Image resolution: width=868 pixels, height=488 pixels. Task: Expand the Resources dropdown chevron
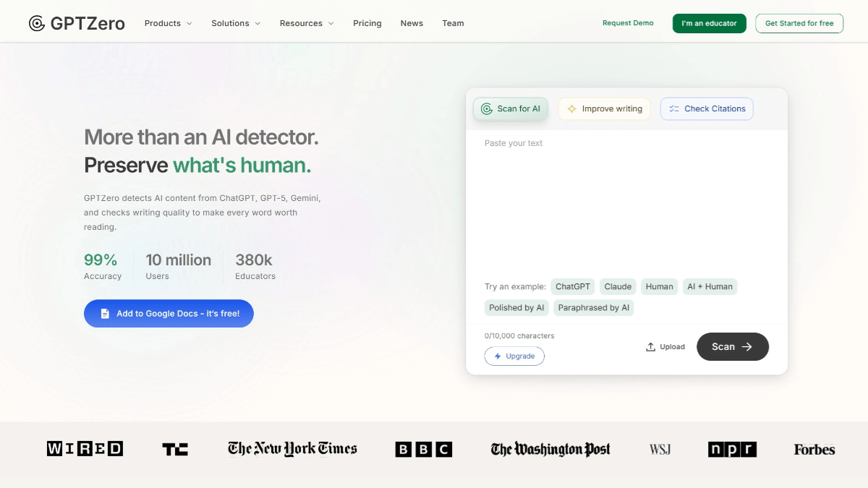[331, 24]
